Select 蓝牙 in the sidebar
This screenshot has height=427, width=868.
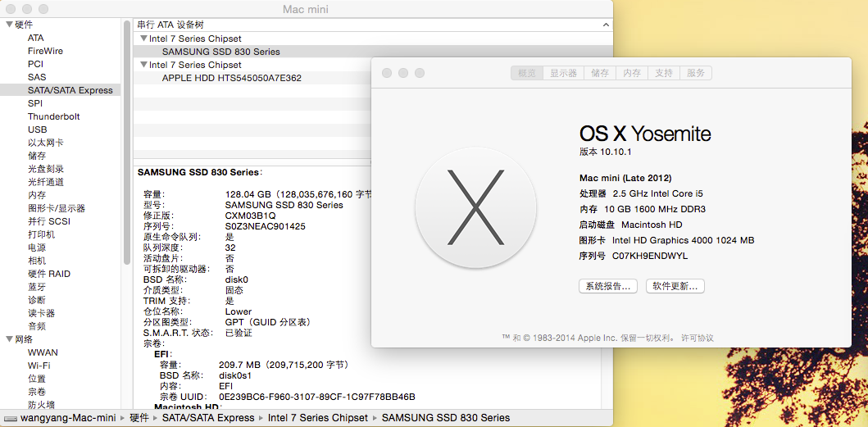click(37, 287)
